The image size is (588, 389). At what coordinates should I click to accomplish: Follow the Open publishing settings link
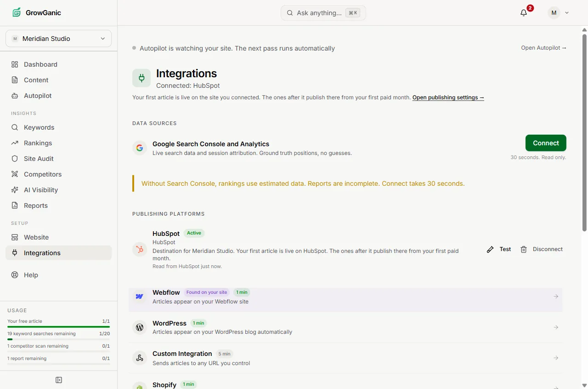[448, 97]
